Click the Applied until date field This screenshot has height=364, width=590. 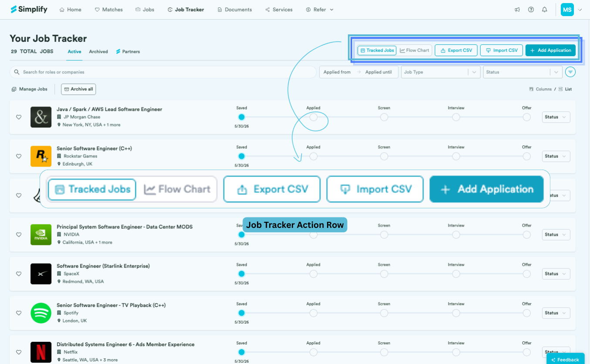click(378, 72)
